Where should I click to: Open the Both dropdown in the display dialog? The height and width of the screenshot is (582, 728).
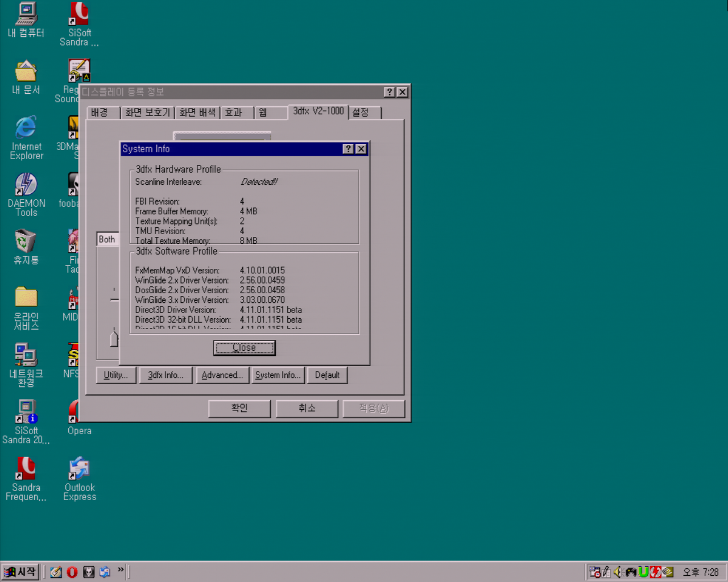click(107, 239)
